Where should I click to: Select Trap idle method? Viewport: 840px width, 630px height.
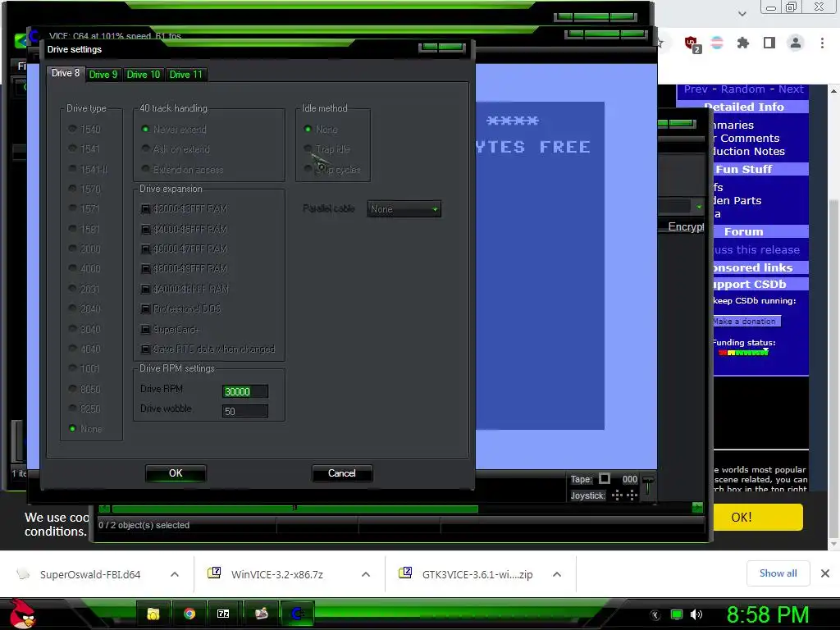click(326, 149)
